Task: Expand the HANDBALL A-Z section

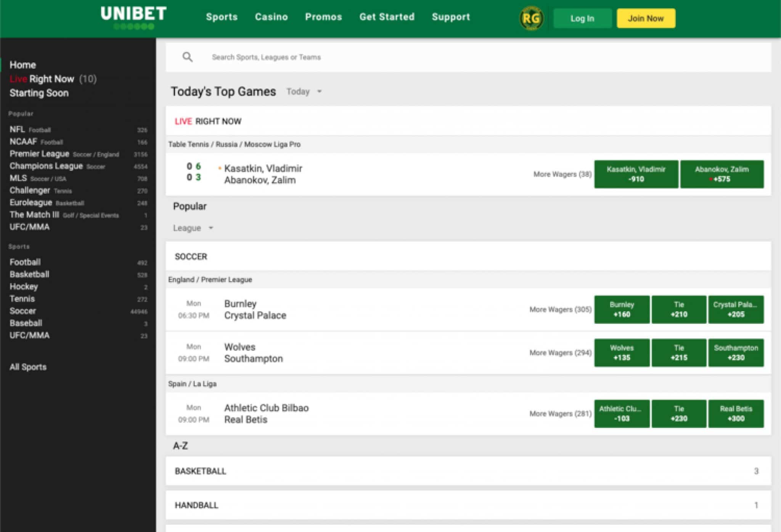Action: pos(468,505)
